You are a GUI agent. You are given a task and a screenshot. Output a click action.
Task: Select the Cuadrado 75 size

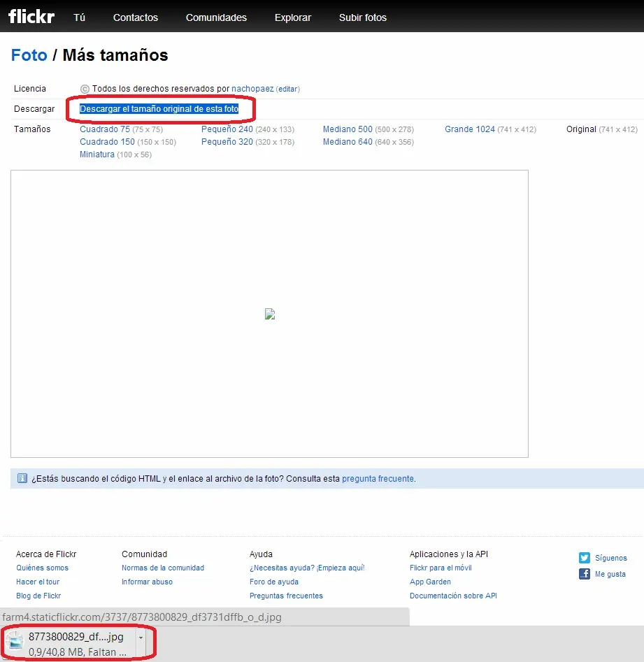[105, 129]
